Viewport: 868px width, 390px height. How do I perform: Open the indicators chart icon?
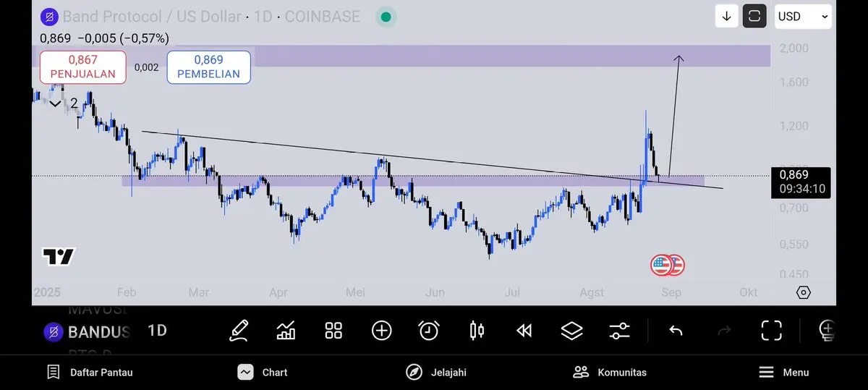(286, 331)
